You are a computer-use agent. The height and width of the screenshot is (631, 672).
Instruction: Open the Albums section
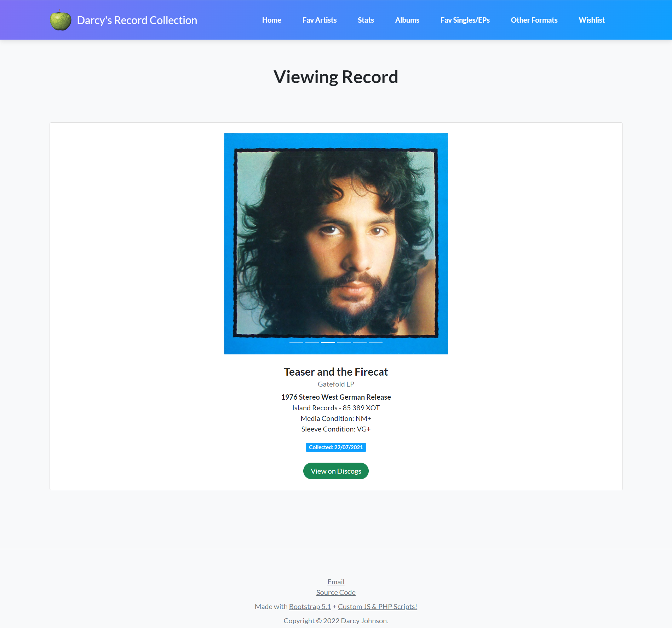pos(407,20)
